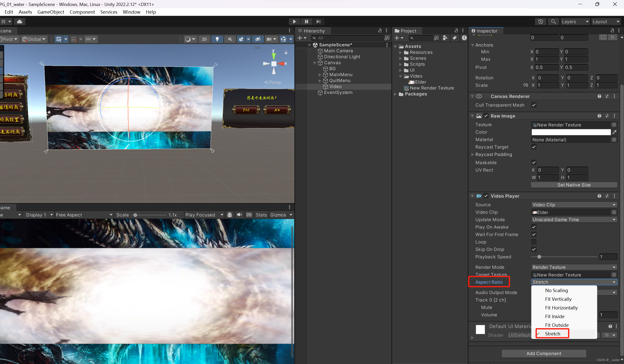Toggle scene audio mute icon

230,39
